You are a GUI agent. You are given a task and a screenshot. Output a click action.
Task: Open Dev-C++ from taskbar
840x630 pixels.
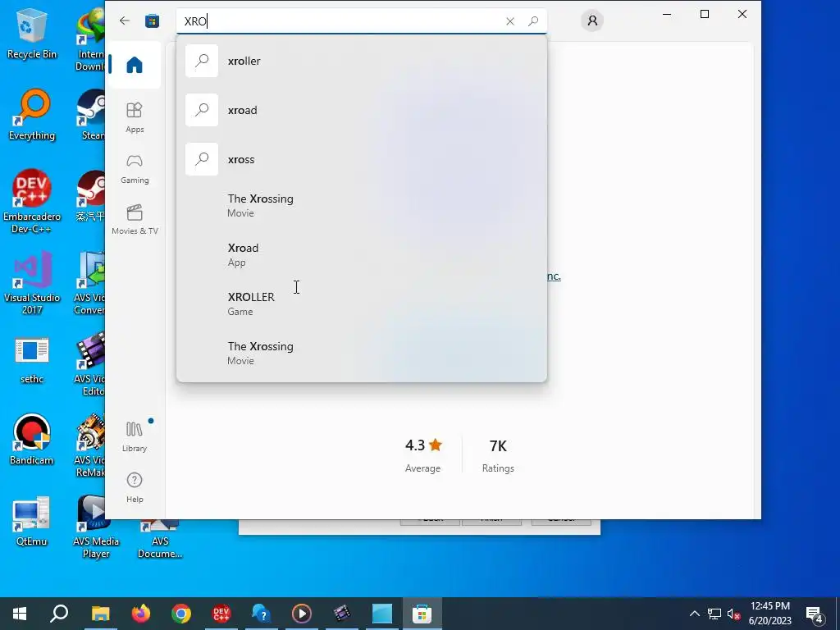pyautogui.click(x=221, y=614)
